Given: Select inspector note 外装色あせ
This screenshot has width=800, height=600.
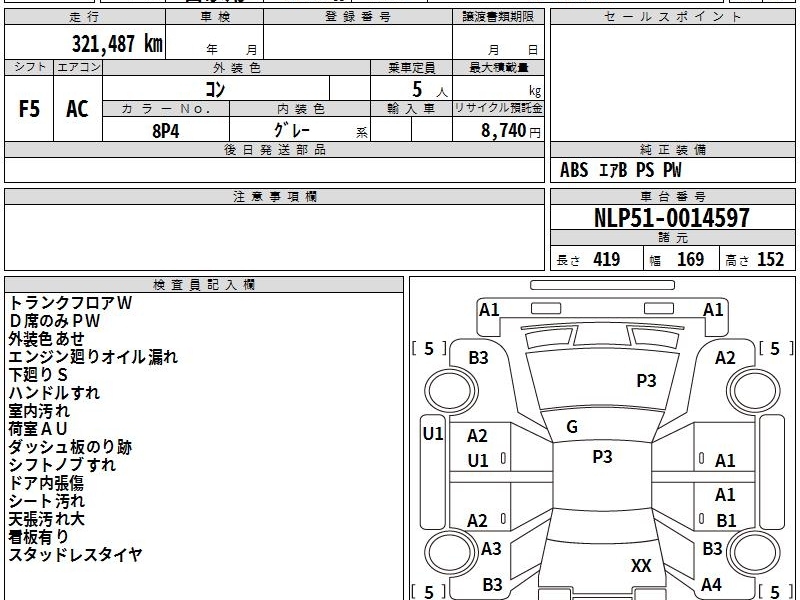Looking at the screenshot, I should pos(46,339).
